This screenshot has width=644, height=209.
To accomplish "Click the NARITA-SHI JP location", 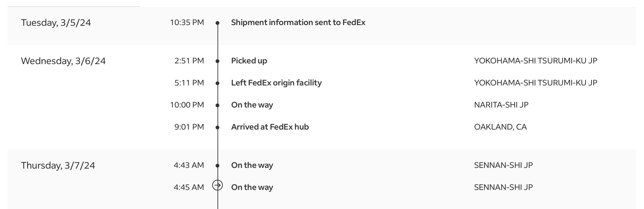I will (x=501, y=105).
